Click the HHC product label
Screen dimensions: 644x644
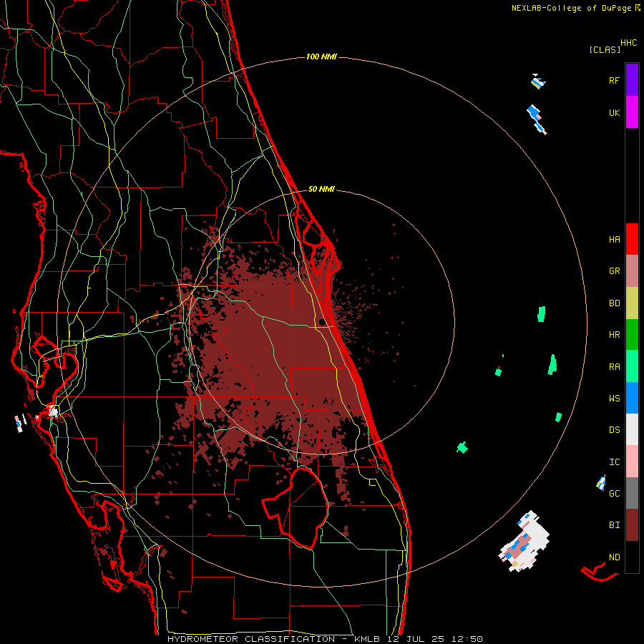click(x=628, y=43)
